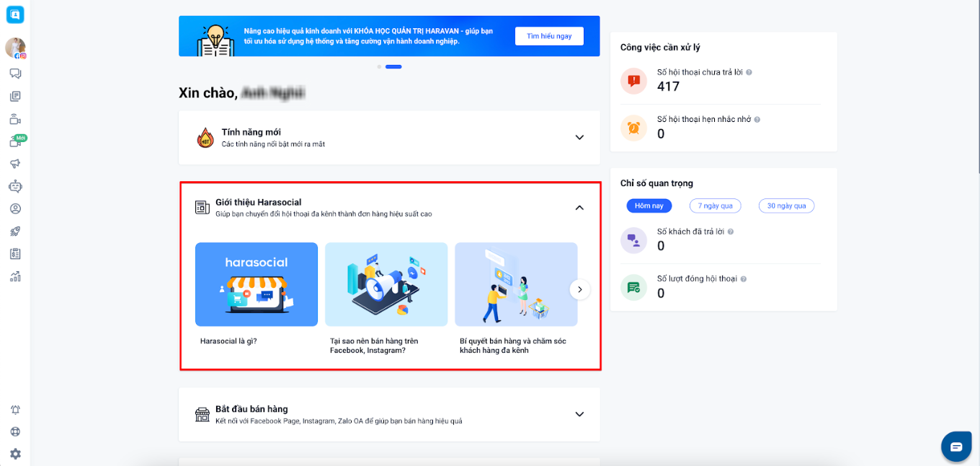Open the orders clipboard icon in sidebar

15,254
